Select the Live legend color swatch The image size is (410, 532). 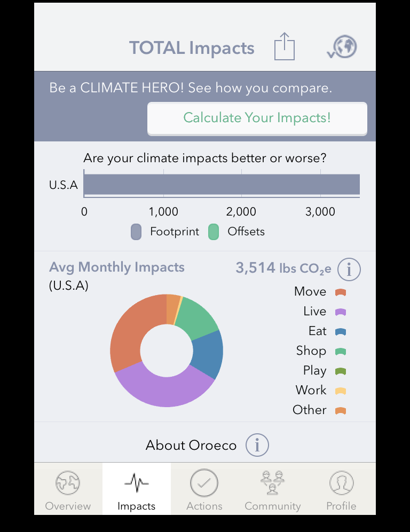pos(341,312)
